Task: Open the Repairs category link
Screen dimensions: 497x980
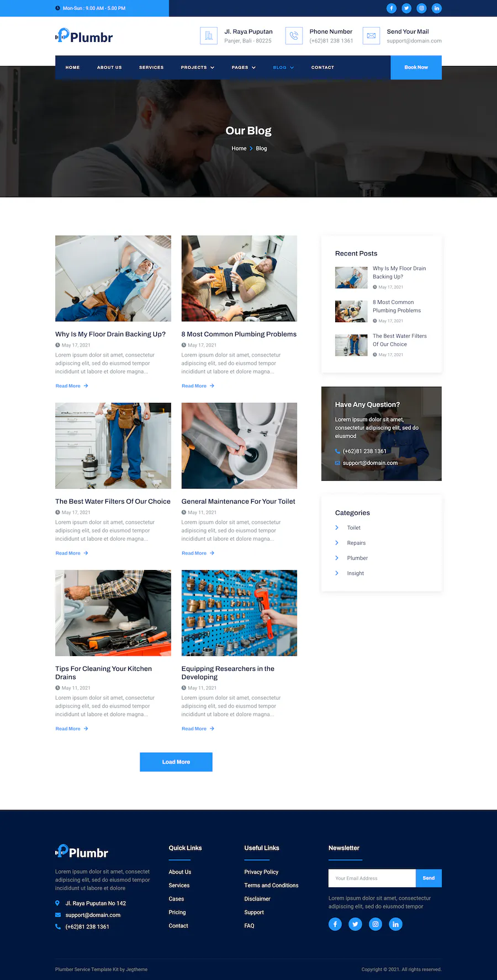Action: [x=356, y=543]
